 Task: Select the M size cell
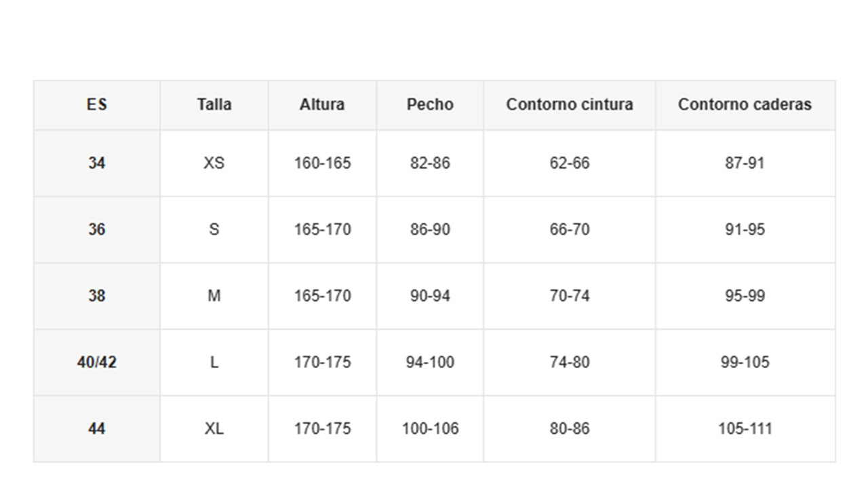(214, 296)
